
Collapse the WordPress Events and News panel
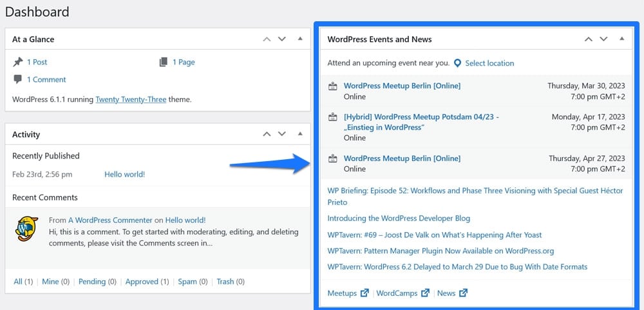[621, 39]
